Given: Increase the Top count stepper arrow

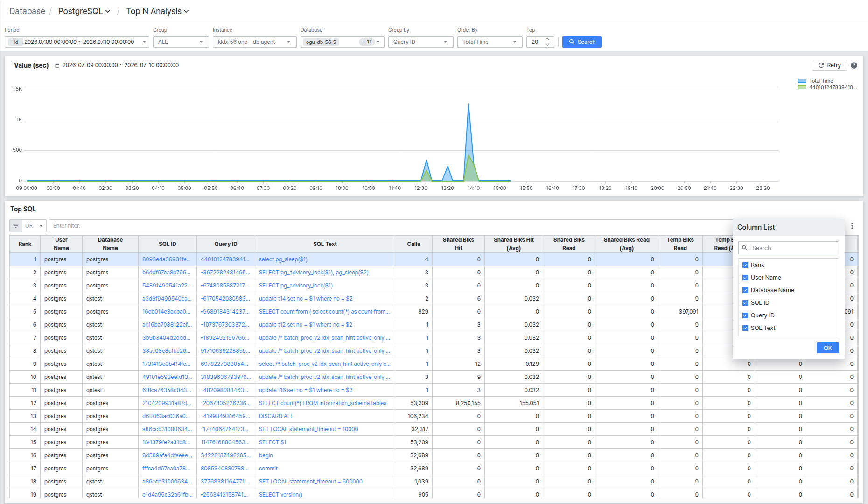Looking at the screenshot, I should pyautogui.click(x=547, y=39).
